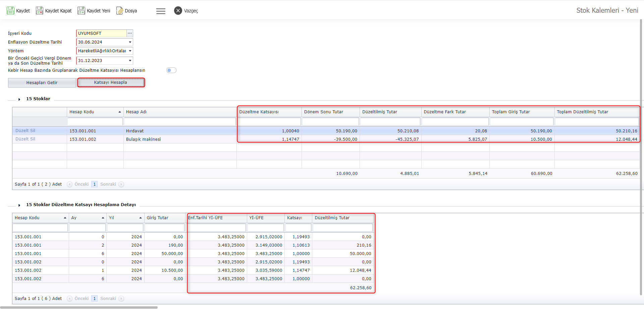Viewport: 644px width, 309px height.
Task: Click the 10.500,00 Giriş Tutar detail cell
Action: [x=165, y=270]
